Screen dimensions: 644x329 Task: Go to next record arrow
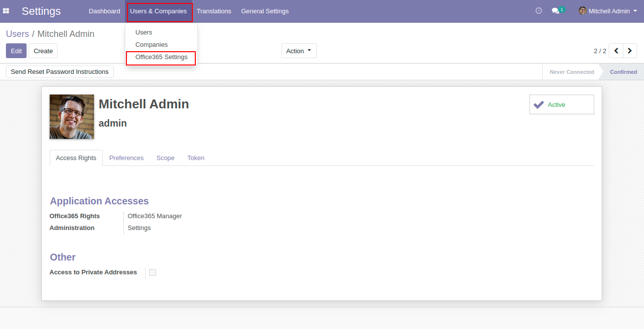630,51
